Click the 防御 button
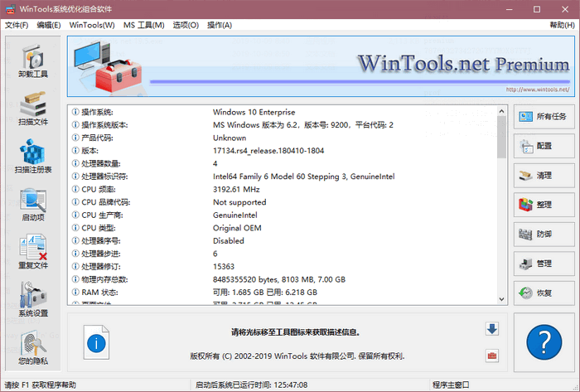The width and height of the screenshot is (580, 392). click(x=544, y=234)
